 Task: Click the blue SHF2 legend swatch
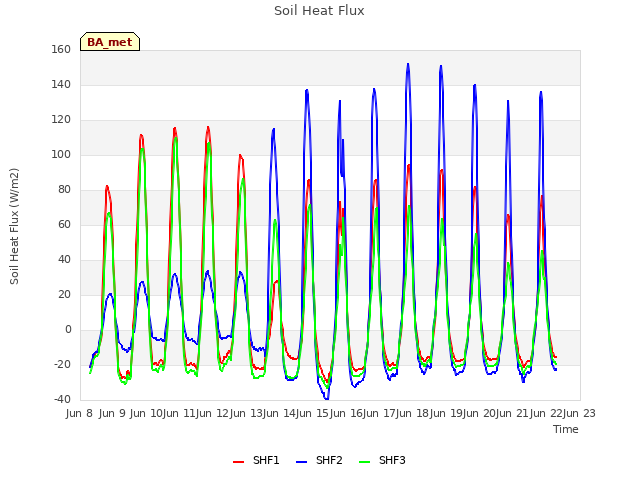301,462
